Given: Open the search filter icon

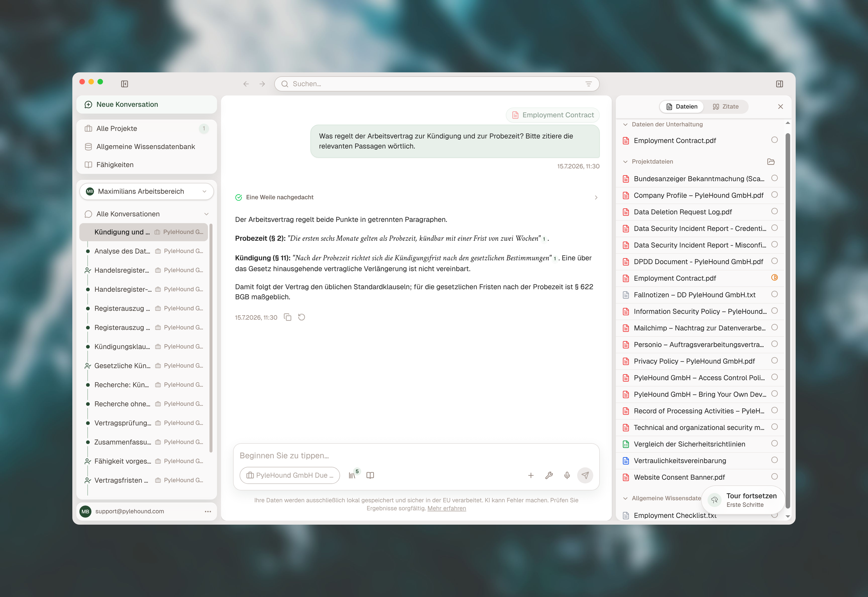Looking at the screenshot, I should tap(588, 84).
